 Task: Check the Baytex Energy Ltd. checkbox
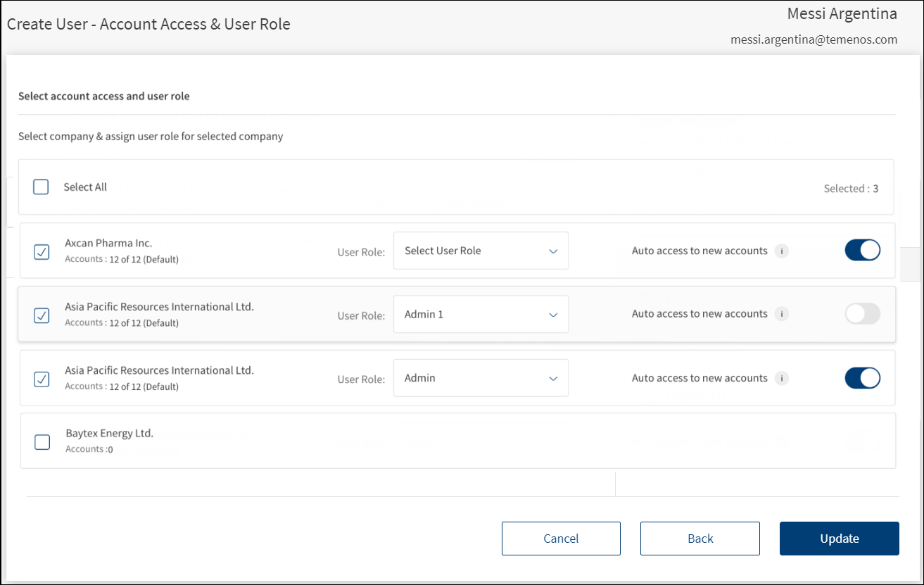pyautogui.click(x=42, y=441)
